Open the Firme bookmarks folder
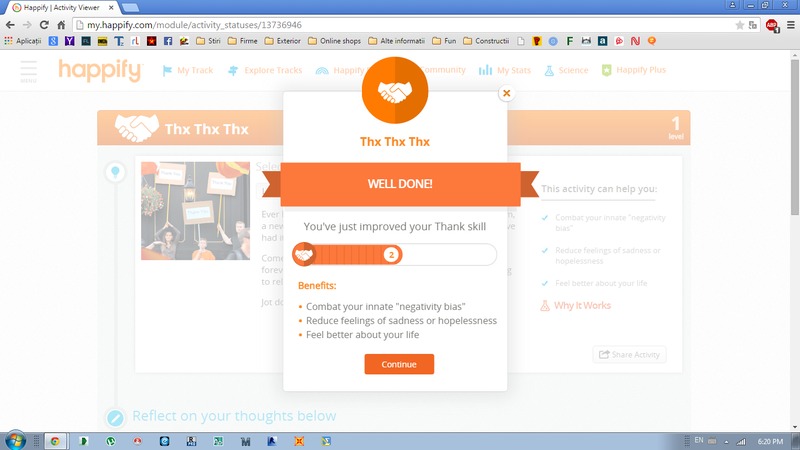Image resolution: width=800 pixels, height=450 pixels. (x=242, y=41)
